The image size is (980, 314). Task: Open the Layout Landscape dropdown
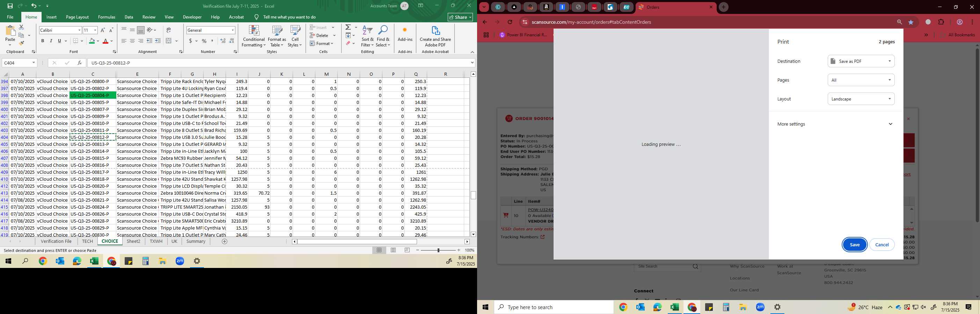(x=861, y=99)
